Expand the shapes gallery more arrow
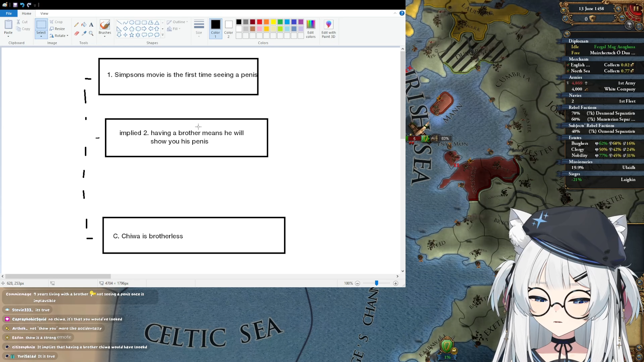 click(x=163, y=35)
